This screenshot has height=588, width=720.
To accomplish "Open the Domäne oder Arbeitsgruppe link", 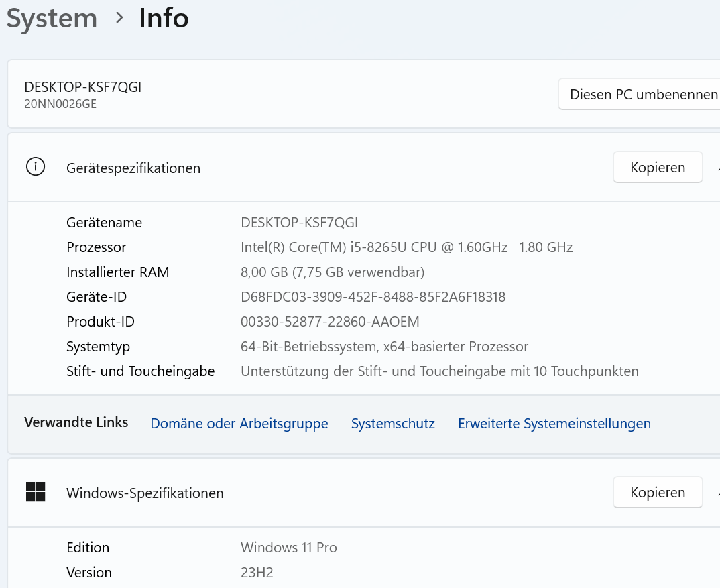I will click(239, 424).
